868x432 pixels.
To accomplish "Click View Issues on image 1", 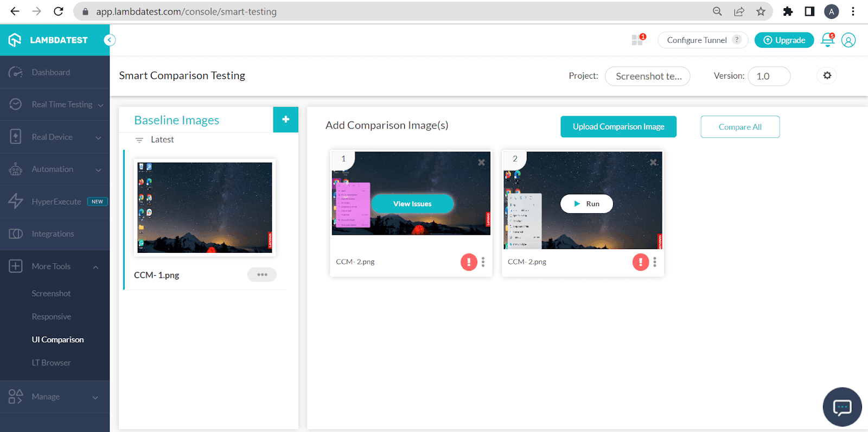I will coord(412,204).
